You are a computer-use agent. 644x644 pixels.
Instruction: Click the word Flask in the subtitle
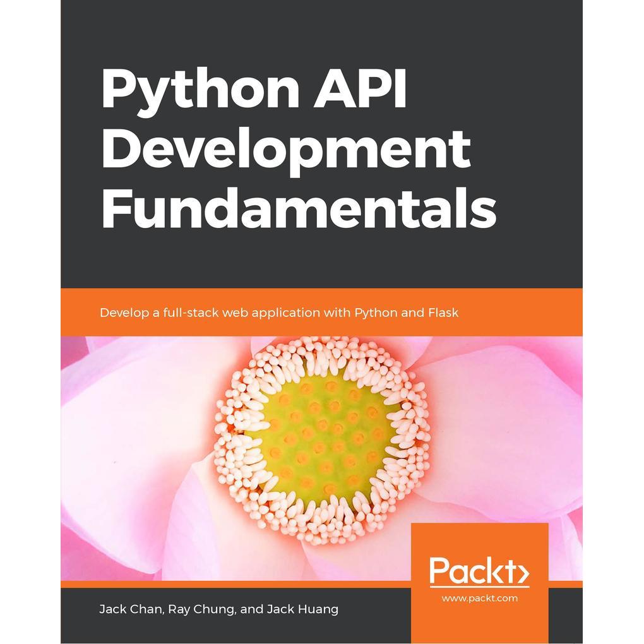point(441,313)
